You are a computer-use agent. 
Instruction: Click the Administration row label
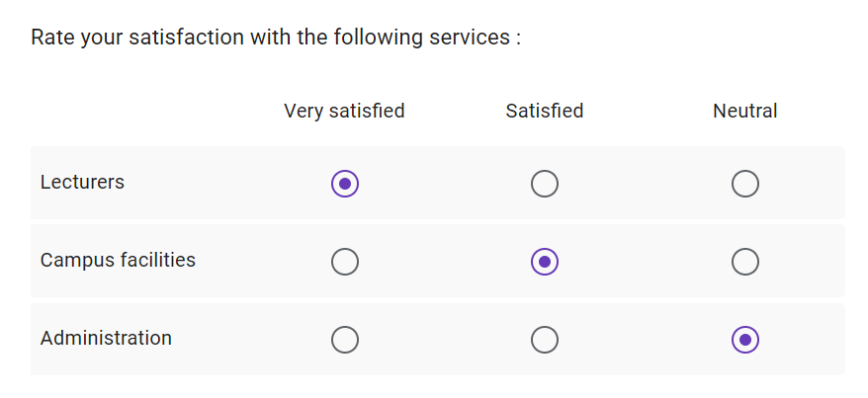tap(106, 338)
